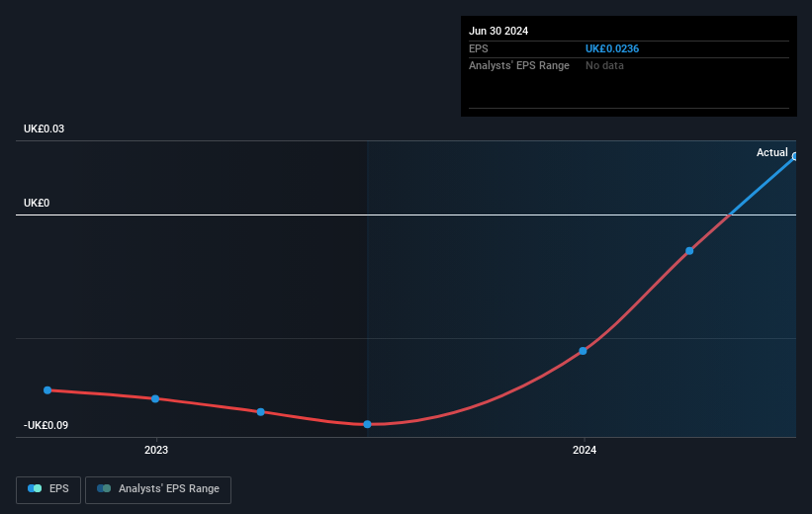Click the UK£0.0236 EPS value in tooltip

[612, 48]
